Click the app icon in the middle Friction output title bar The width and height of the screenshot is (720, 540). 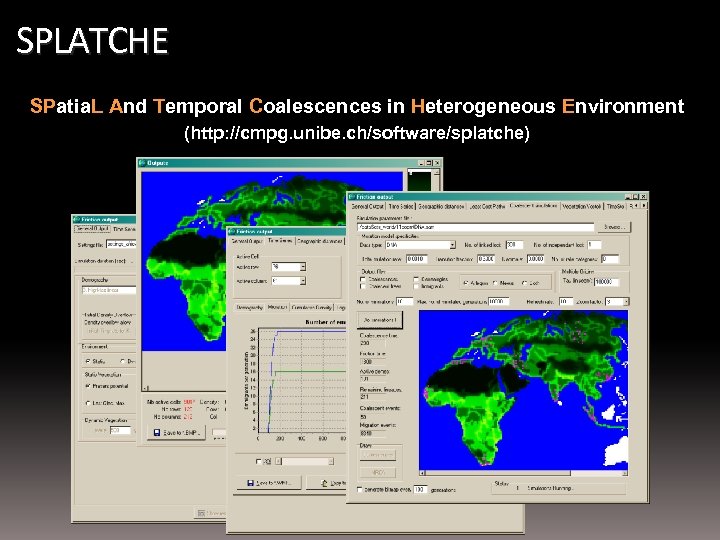[232, 231]
